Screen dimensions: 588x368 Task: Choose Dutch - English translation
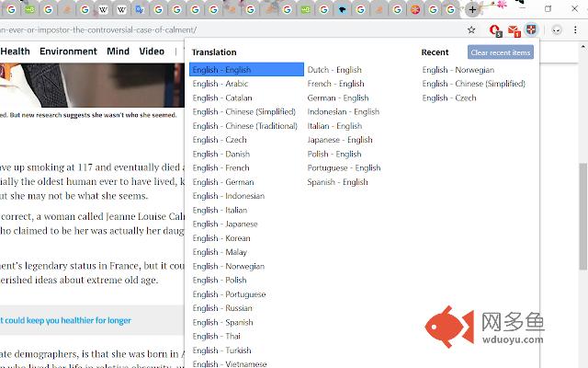pyautogui.click(x=334, y=70)
